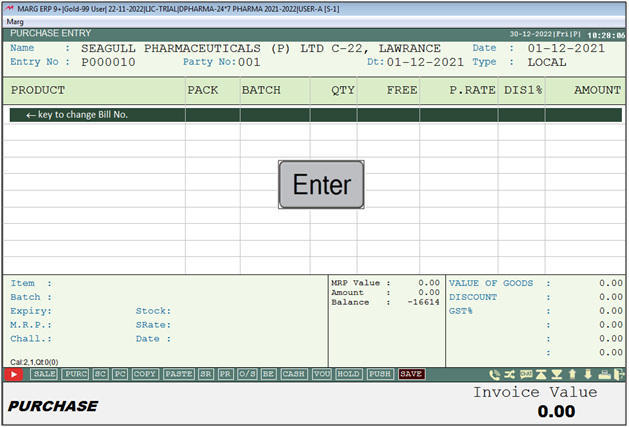Click the BATCH column header
Screen dimensions: 629x427
261,90
